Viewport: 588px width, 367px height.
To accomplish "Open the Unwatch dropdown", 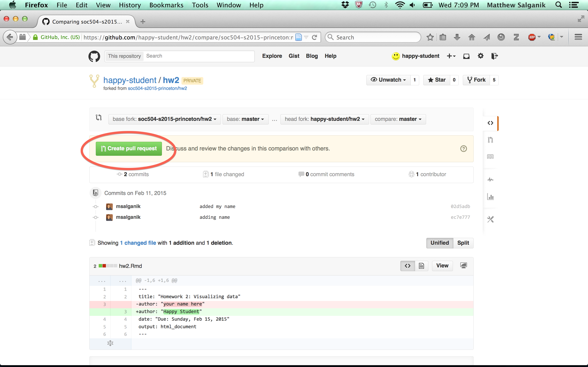I will [x=388, y=80].
